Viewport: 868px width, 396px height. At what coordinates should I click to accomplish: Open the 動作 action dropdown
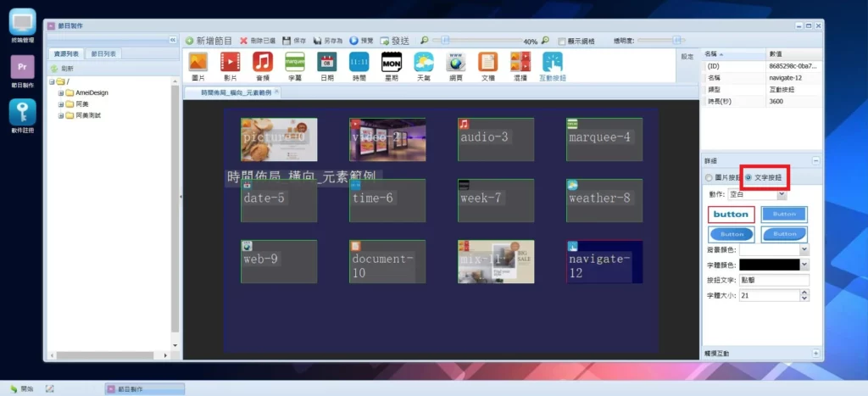pos(781,195)
